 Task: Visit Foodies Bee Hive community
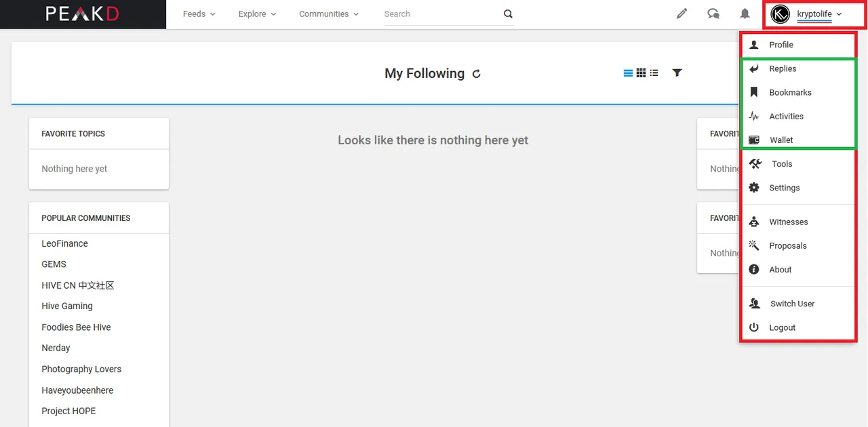point(76,327)
